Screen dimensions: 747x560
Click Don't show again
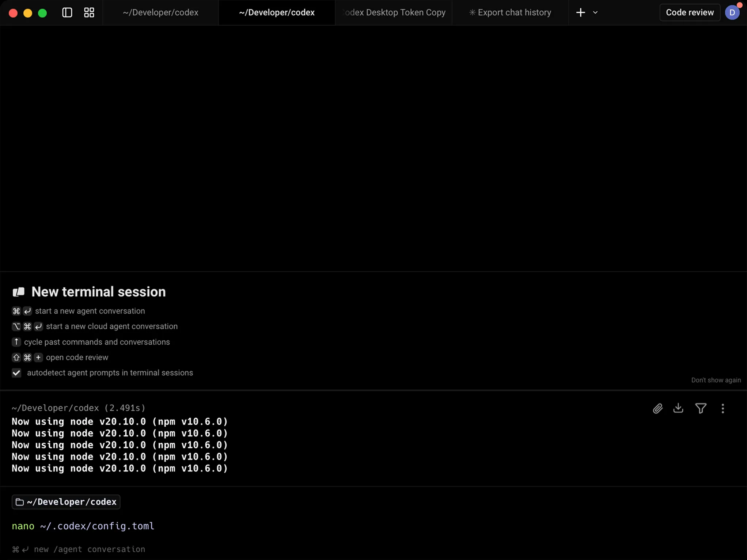click(x=716, y=380)
